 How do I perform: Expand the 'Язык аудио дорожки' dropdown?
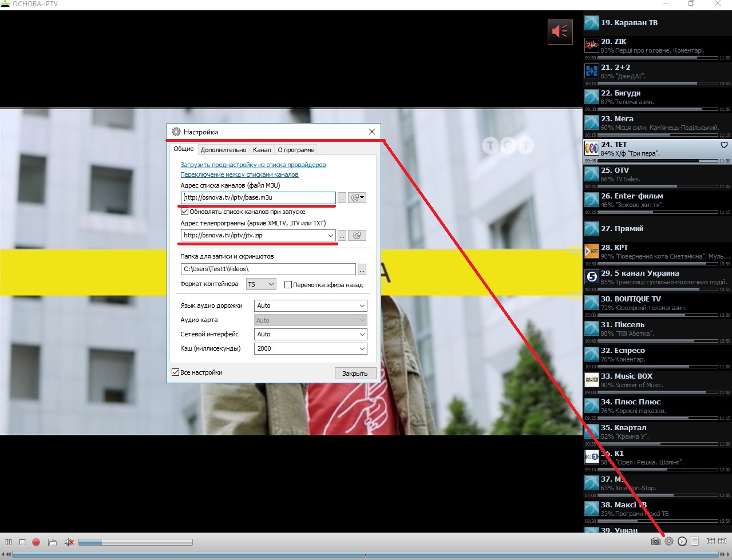(x=310, y=306)
